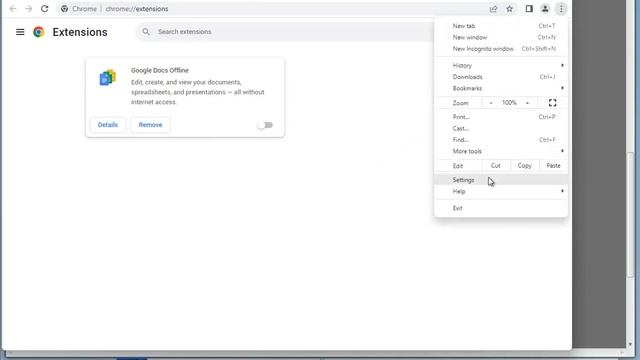The height and width of the screenshot is (360, 640).
Task: Open the side panel icon
Action: point(529,9)
